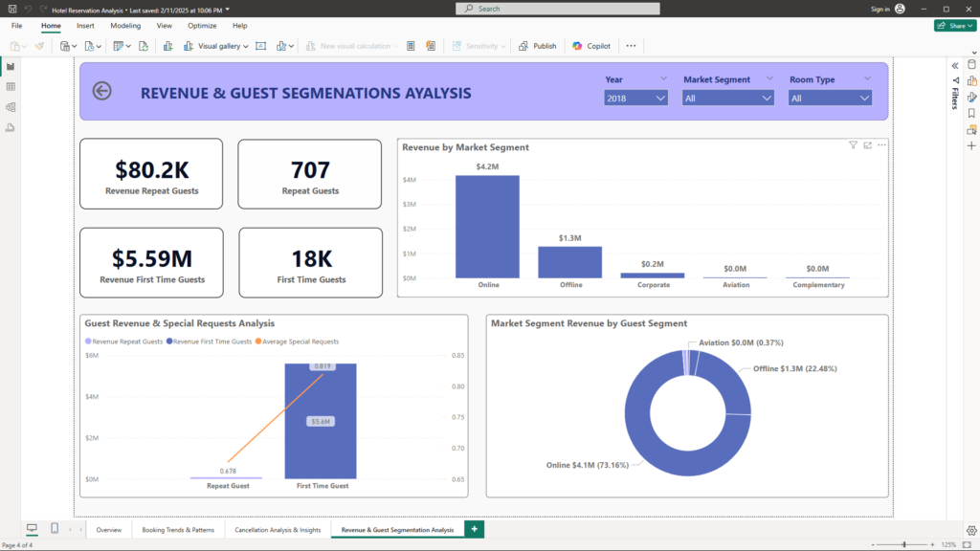Image resolution: width=980 pixels, height=551 pixels.
Task: Add a new report page with plus button
Action: [x=474, y=529]
